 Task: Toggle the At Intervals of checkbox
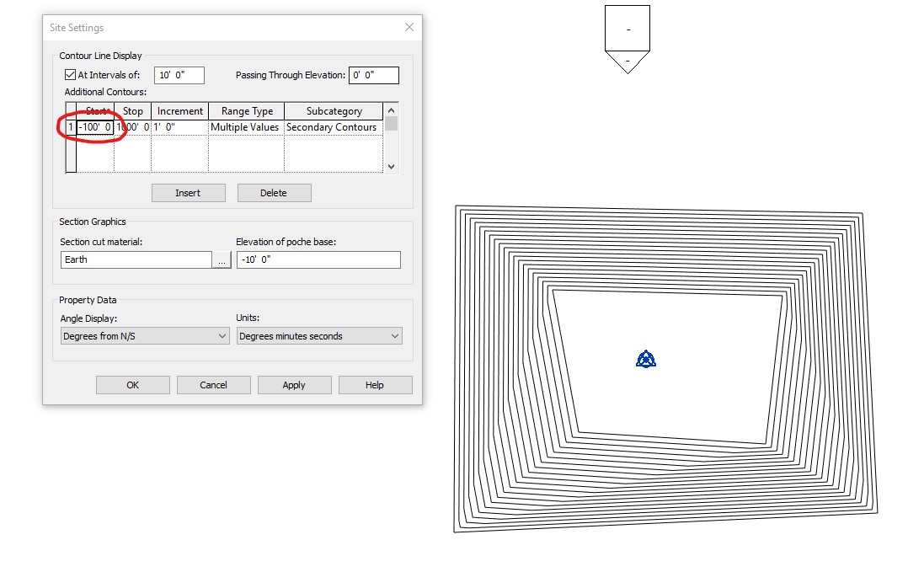[x=70, y=74]
